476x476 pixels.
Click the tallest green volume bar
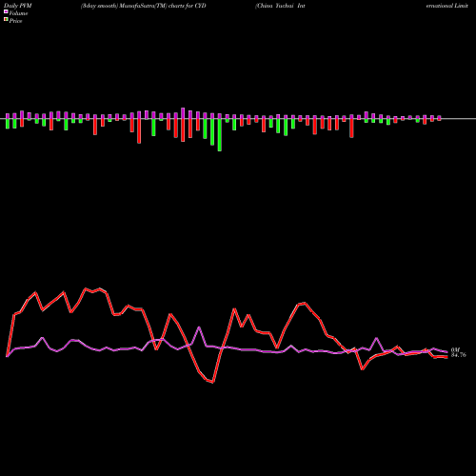220,134
